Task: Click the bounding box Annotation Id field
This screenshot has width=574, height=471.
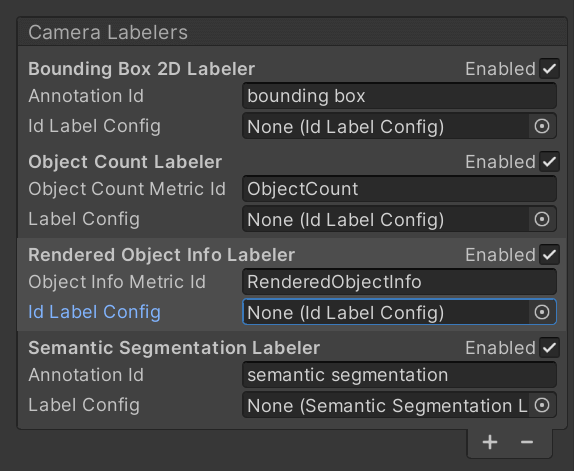Action: [x=399, y=96]
